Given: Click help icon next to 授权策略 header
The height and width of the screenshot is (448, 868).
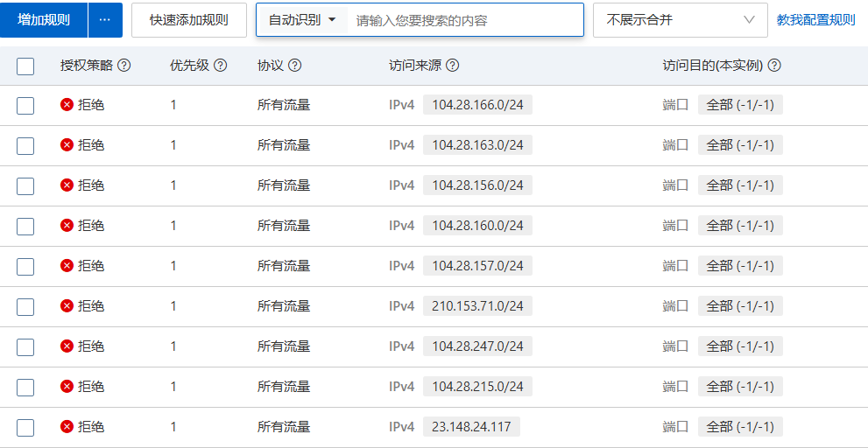Looking at the screenshot, I should [124, 66].
